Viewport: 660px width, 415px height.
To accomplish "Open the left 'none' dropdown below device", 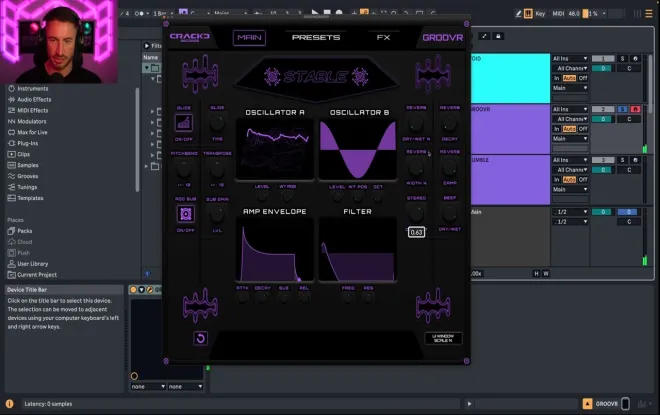I will pos(148,386).
